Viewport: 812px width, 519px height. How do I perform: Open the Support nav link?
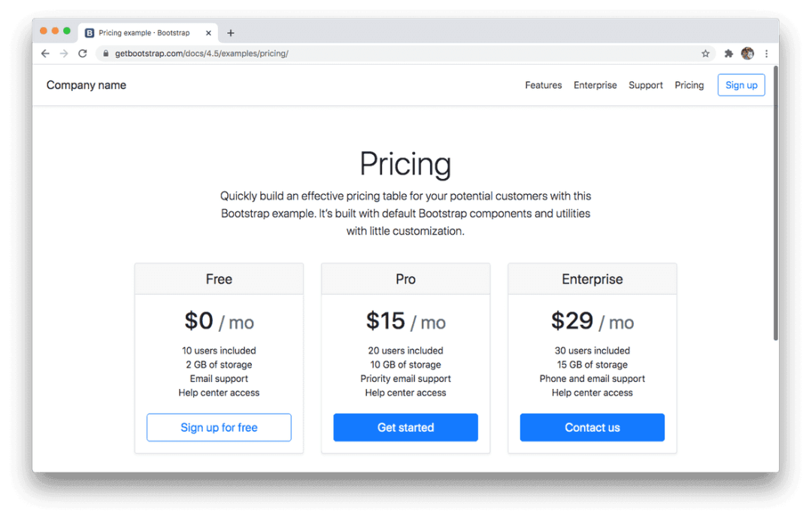pos(646,85)
